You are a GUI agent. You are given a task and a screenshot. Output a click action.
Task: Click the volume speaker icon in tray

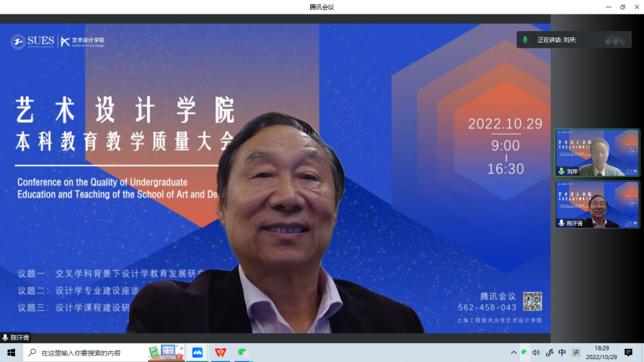[536, 353]
